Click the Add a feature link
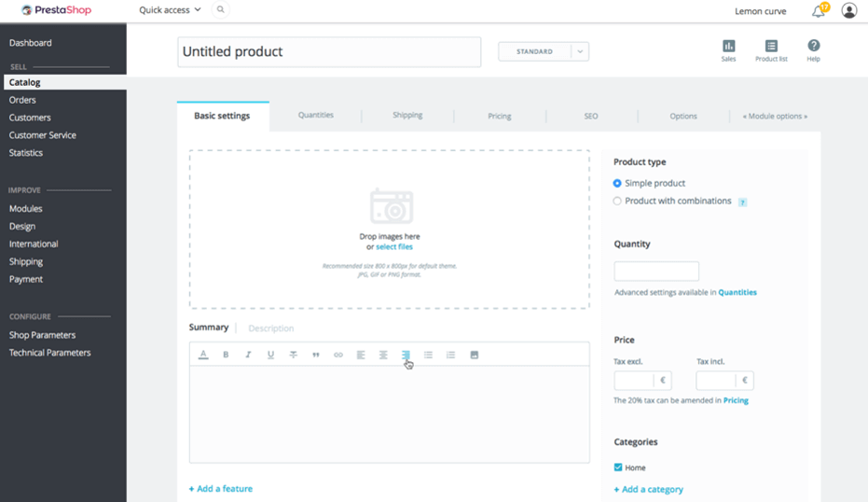868x502 pixels. point(221,489)
